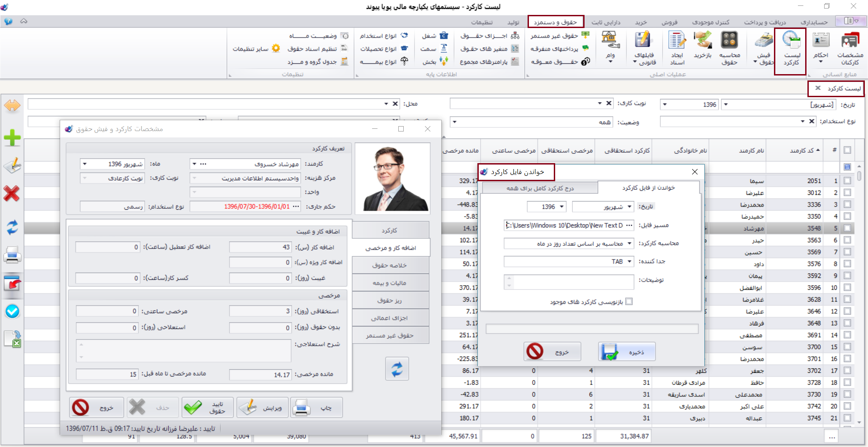Check row 8 checkbox for داود
The image size is (868, 447).
[847, 264]
